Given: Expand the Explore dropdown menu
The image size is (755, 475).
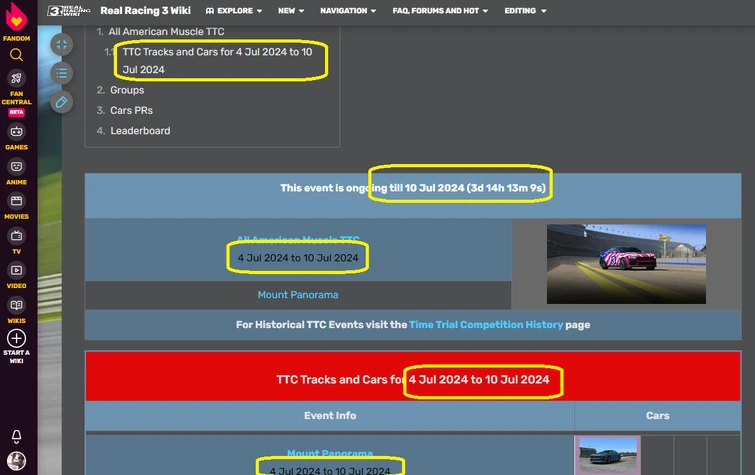Looking at the screenshot, I should [234, 11].
